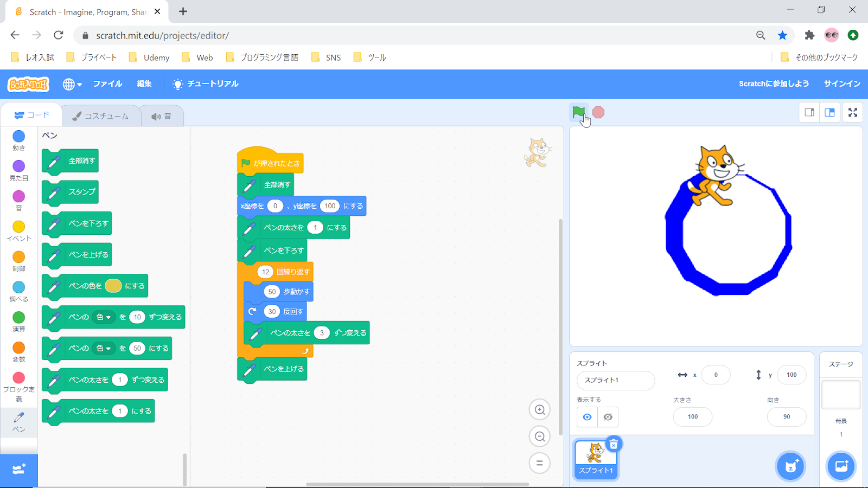
Task: Zoom in on the code workspace
Action: [540, 410]
